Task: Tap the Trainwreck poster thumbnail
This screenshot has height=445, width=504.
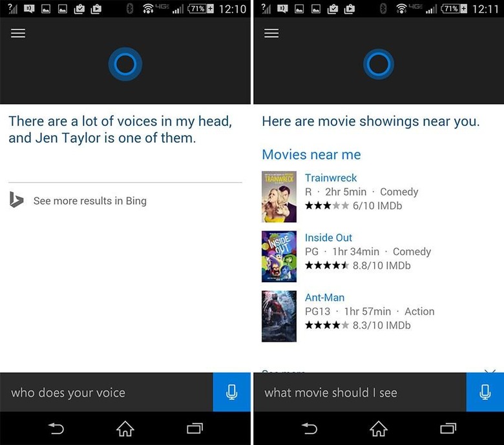Action: (x=279, y=196)
